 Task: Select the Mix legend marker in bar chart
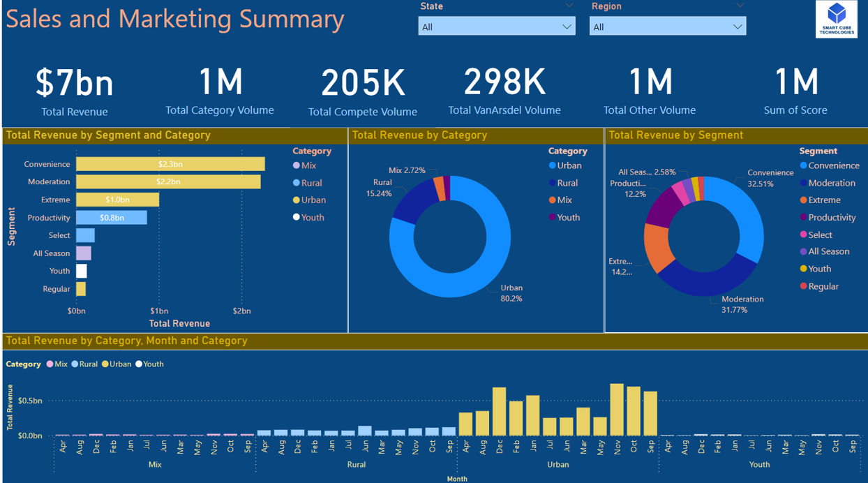(x=297, y=165)
